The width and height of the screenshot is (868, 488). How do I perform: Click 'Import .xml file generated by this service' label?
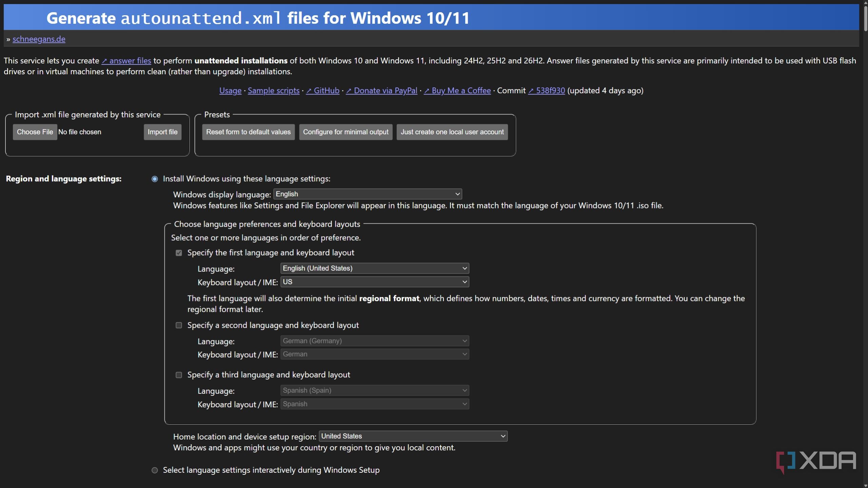tap(88, 115)
